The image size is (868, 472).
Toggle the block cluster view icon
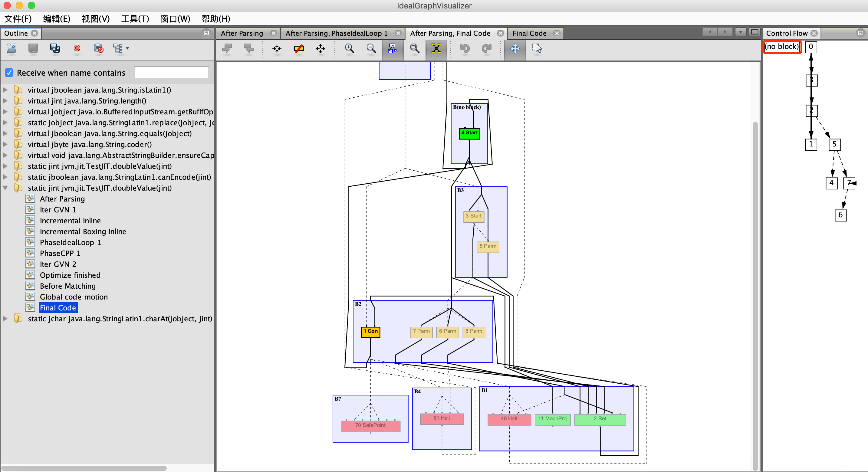pos(392,48)
